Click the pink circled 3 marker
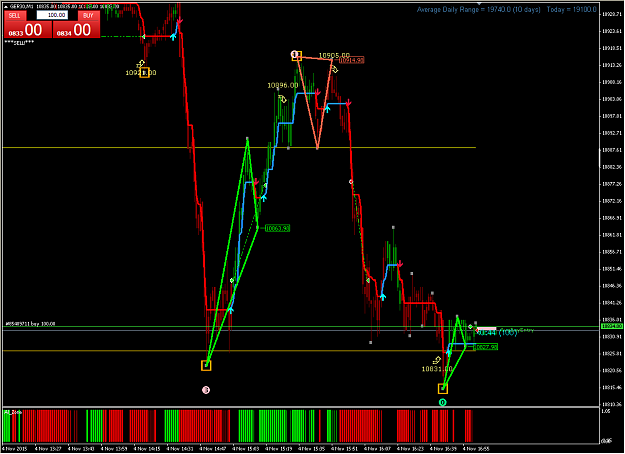This screenshot has height=454, width=625. (x=206, y=390)
